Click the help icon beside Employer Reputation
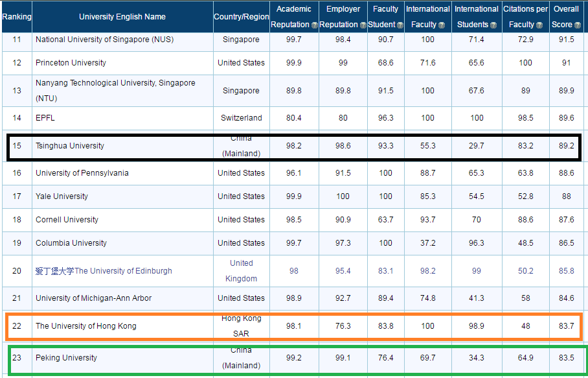 click(x=363, y=25)
